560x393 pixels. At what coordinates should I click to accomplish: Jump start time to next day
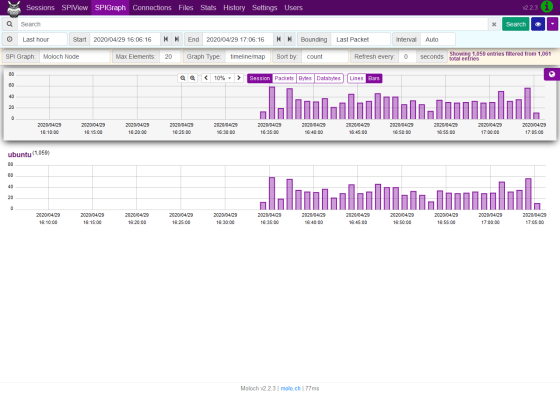(x=177, y=39)
